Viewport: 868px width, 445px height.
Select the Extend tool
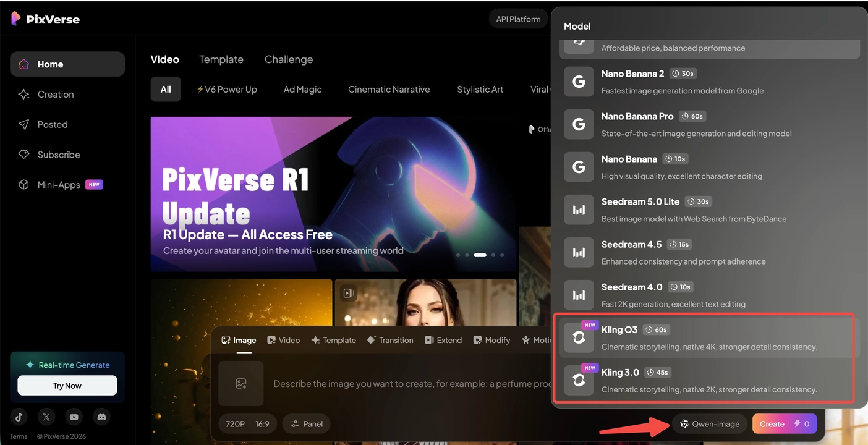pyautogui.click(x=443, y=340)
